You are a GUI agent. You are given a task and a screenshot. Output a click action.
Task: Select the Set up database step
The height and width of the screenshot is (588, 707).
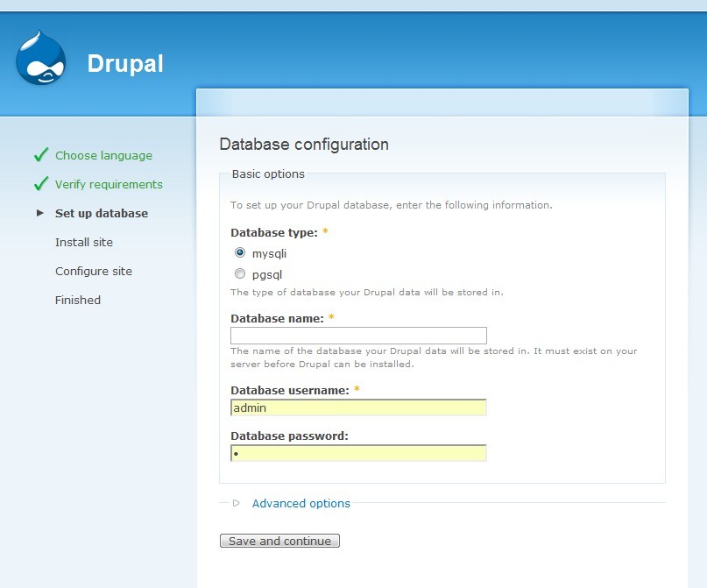pyautogui.click(x=102, y=213)
